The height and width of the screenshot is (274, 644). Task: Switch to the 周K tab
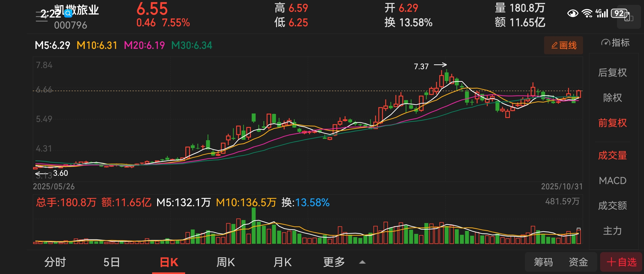coord(225,262)
